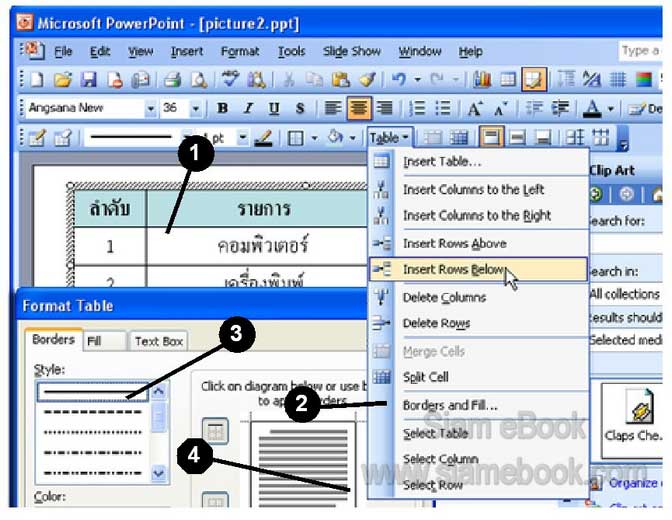The image size is (672, 520).
Task: Click the Open folder icon
Action: point(63,80)
